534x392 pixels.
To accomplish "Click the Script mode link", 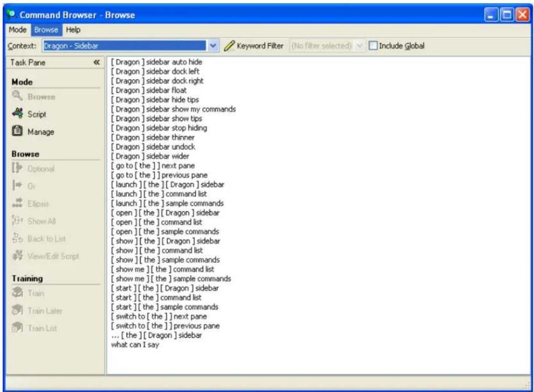I will (x=37, y=114).
